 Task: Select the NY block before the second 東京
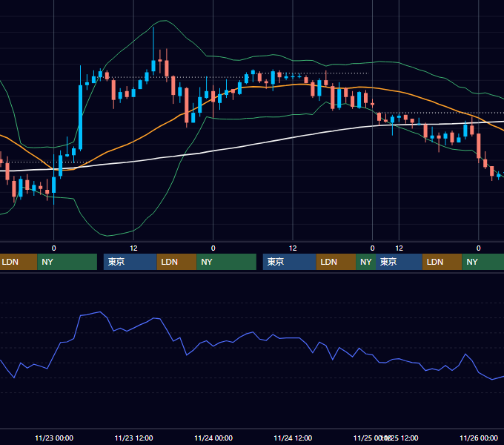click(227, 262)
